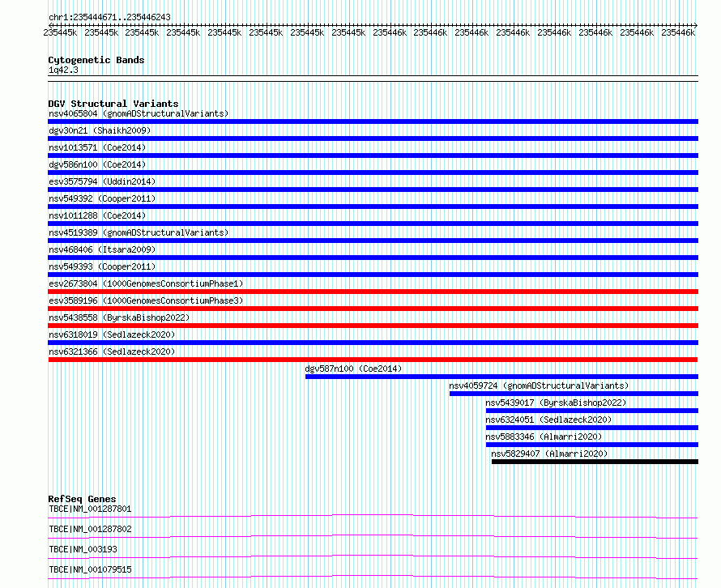Image resolution: width=721 pixels, height=588 pixels.
Task: Click the blue bar for dgv587n100
Action: click(x=501, y=377)
